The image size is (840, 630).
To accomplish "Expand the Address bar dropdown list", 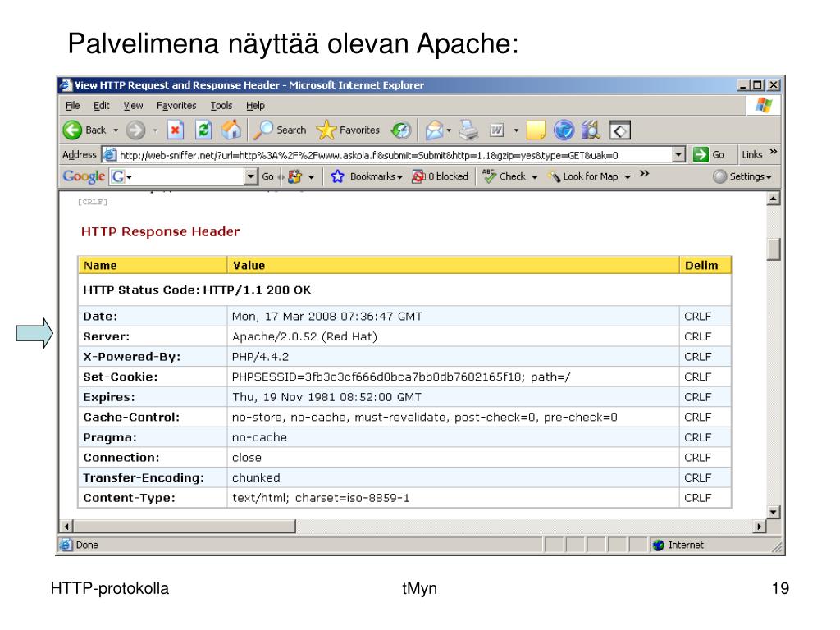I will (x=678, y=155).
